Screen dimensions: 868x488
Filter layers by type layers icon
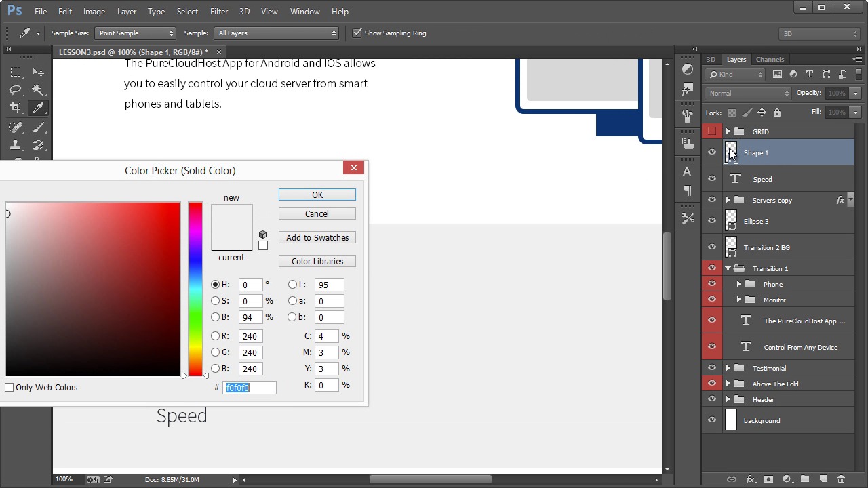810,75
